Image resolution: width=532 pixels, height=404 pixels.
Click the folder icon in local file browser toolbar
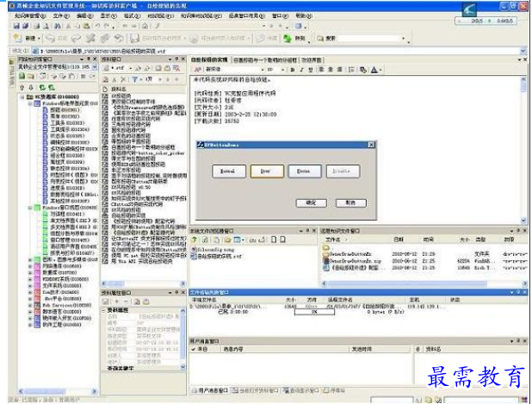[x=227, y=239]
